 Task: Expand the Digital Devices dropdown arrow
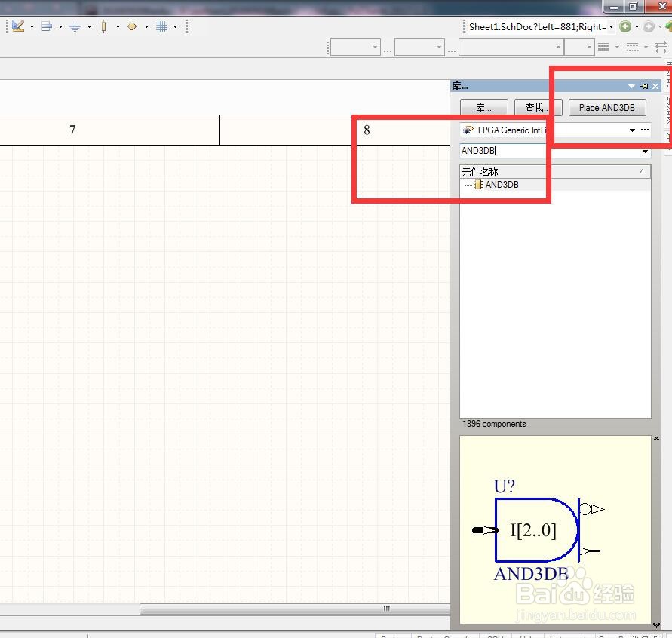118,26
